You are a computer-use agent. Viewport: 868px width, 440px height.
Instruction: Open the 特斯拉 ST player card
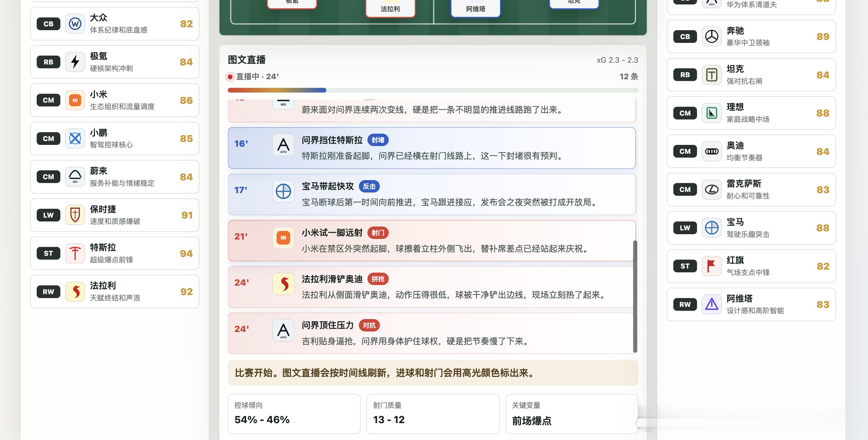click(x=114, y=253)
